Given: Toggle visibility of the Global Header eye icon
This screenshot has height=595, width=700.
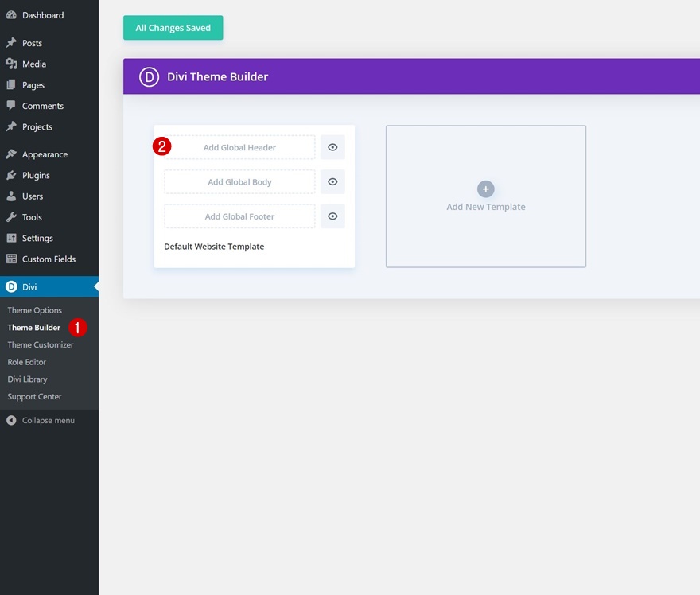Looking at the screenshot, I should (332, 147).
